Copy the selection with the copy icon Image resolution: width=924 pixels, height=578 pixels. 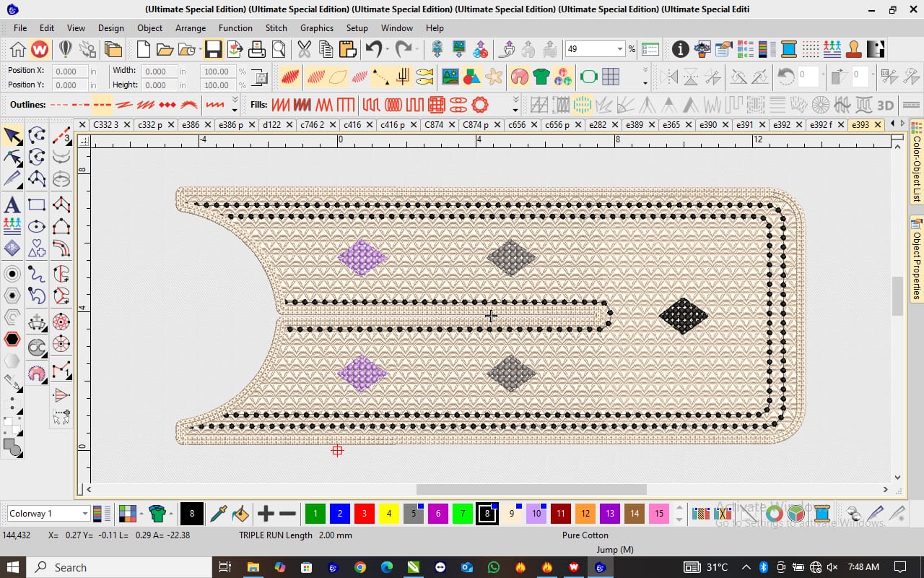click(326, 49)
